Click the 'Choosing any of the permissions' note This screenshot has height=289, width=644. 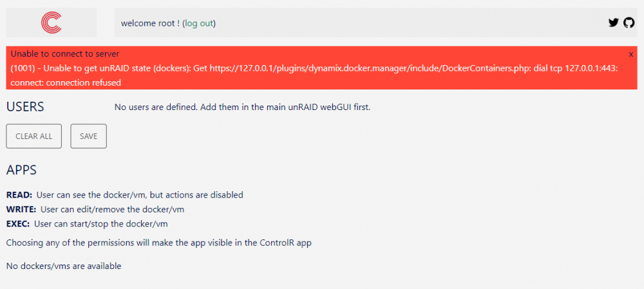[158, 243]
